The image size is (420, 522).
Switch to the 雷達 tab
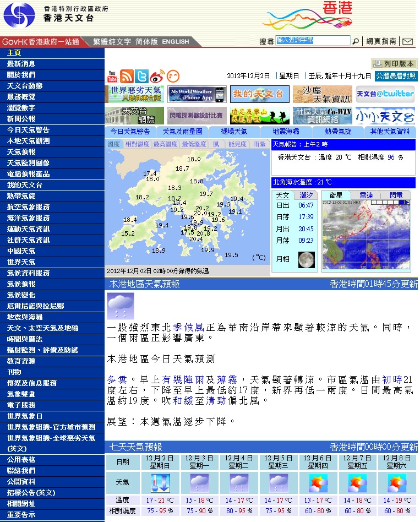tap(366, 195)
